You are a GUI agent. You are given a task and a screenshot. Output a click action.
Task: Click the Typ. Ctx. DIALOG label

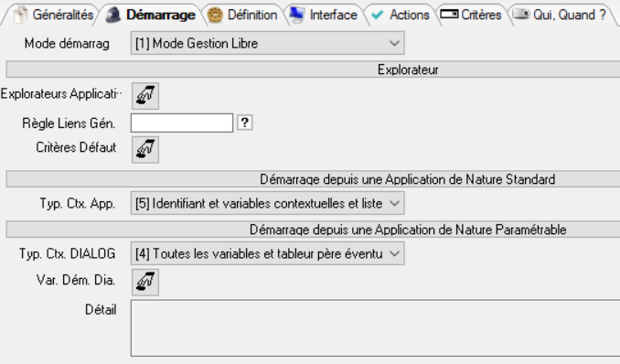tap(68, 253)
